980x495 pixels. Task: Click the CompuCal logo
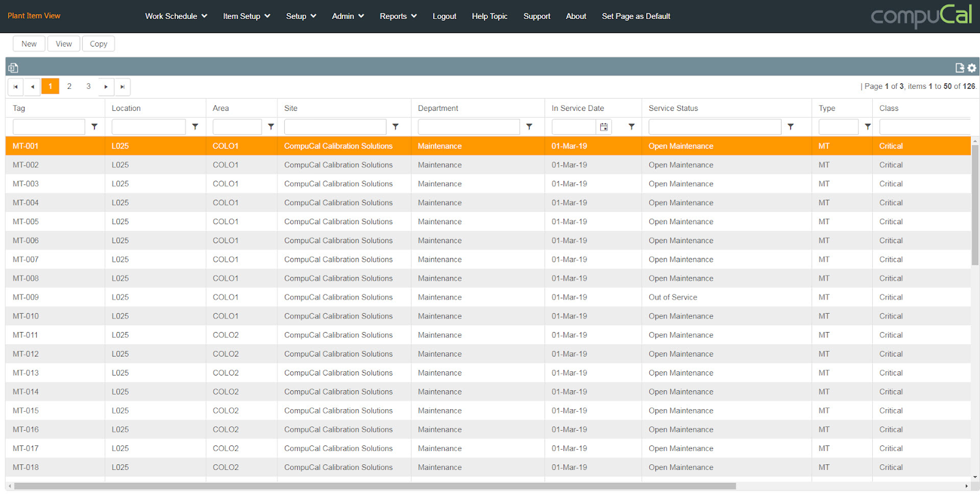(x=921, y=16)
